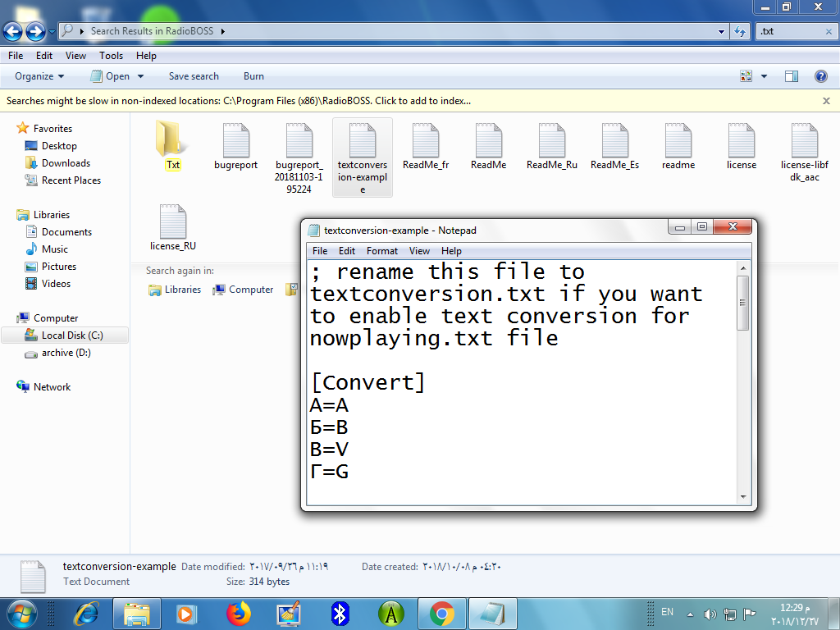Toggle the preview pane button
The image size is (840, 630).
pos(792,76)
